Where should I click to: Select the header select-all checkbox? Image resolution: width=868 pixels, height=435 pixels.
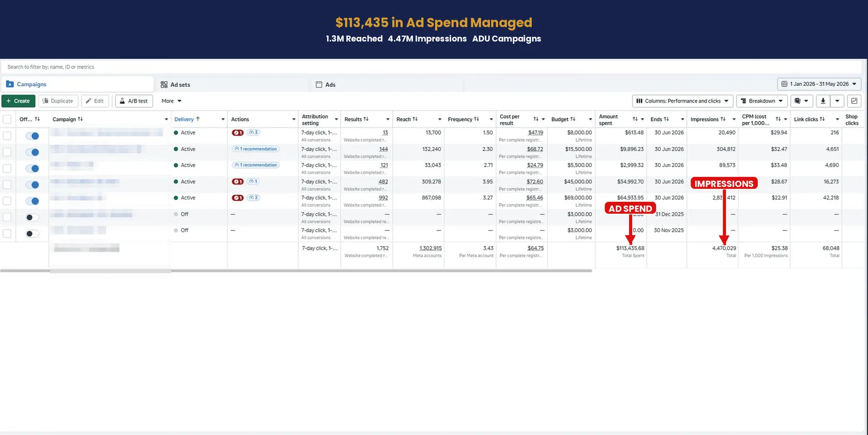pos(7,119)
